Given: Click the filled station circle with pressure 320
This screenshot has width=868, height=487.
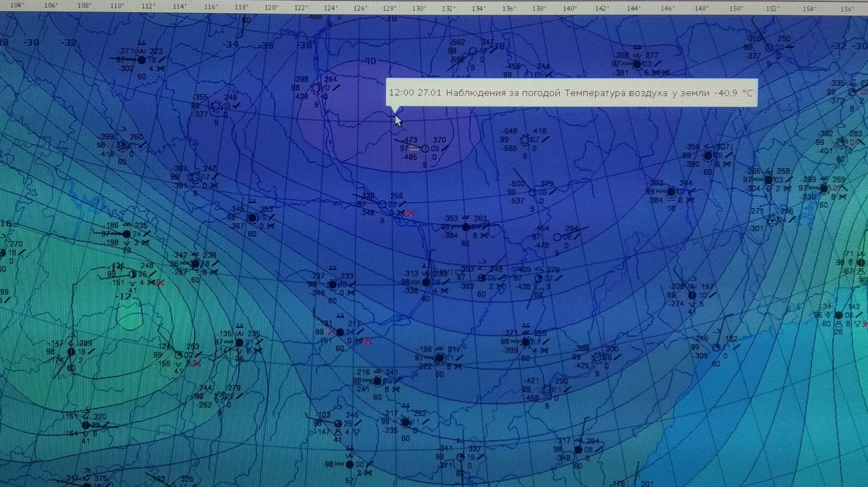Looking at the screenshot, I should click(86, 425).
